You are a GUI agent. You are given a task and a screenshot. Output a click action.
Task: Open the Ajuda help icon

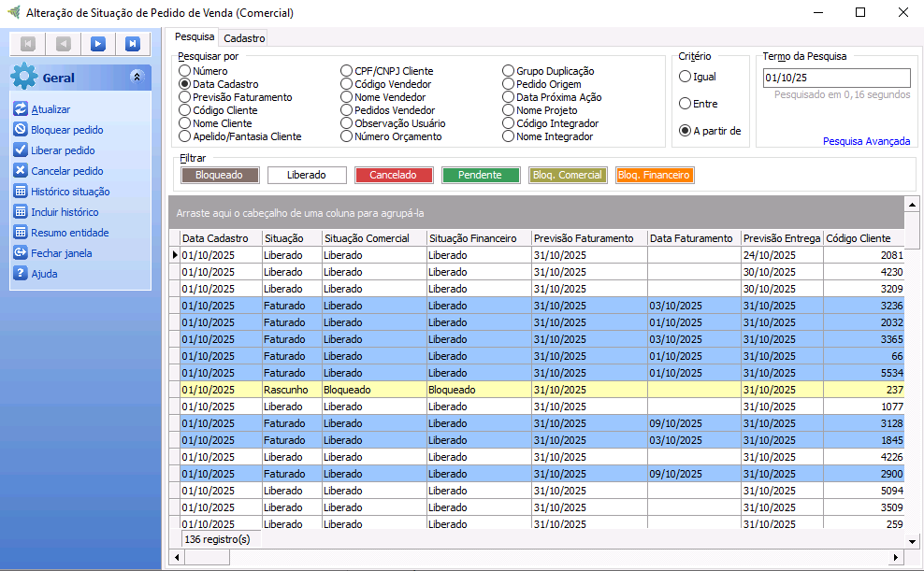click(x=21, y=274)
